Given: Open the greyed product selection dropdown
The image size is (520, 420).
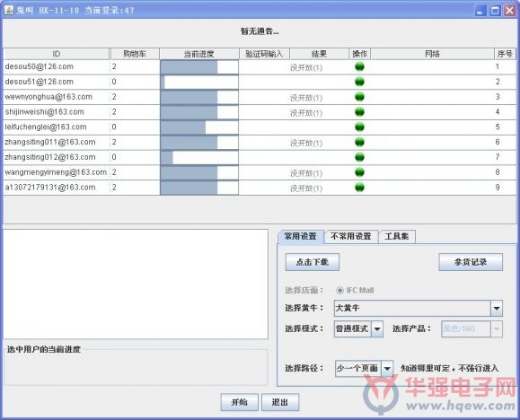Looking at the screenshot, I should 497,328.
